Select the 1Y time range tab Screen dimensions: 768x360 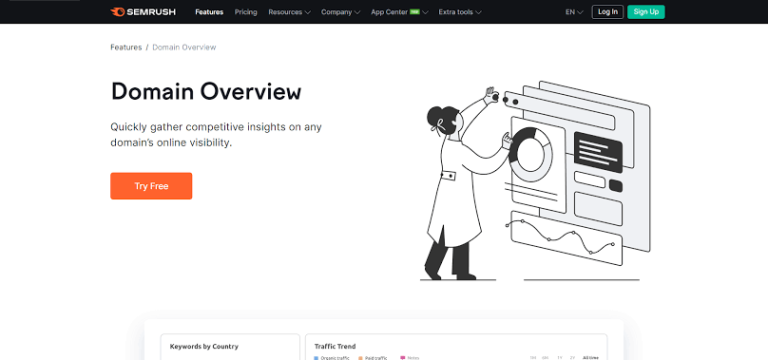pos(559,358)
